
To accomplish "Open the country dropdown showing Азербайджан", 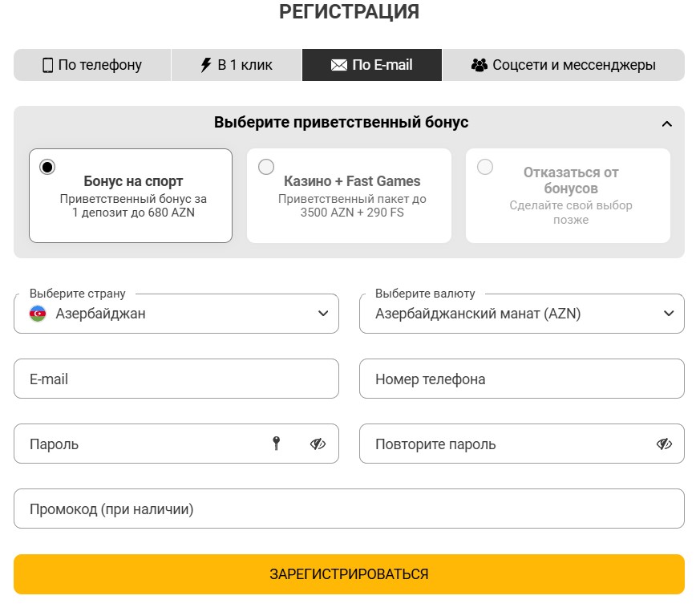I will (176, 314).
